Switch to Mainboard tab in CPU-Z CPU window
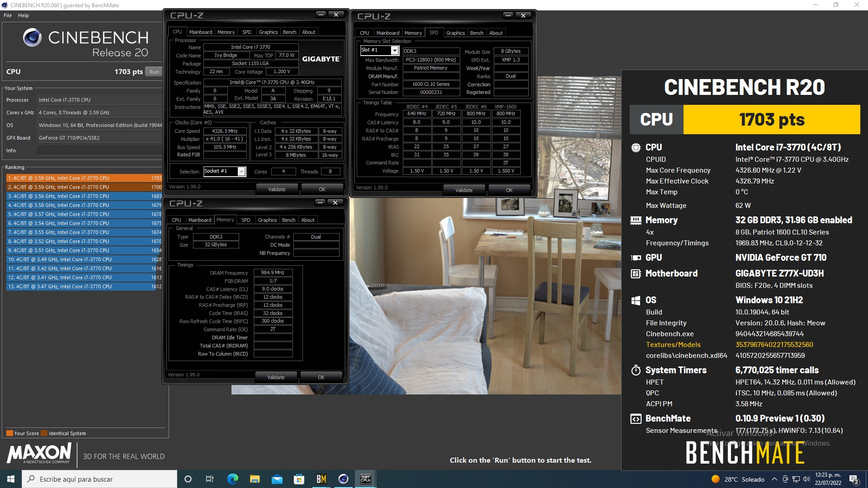The width and height of the screenshot is (868, 488). coord(201,32)
